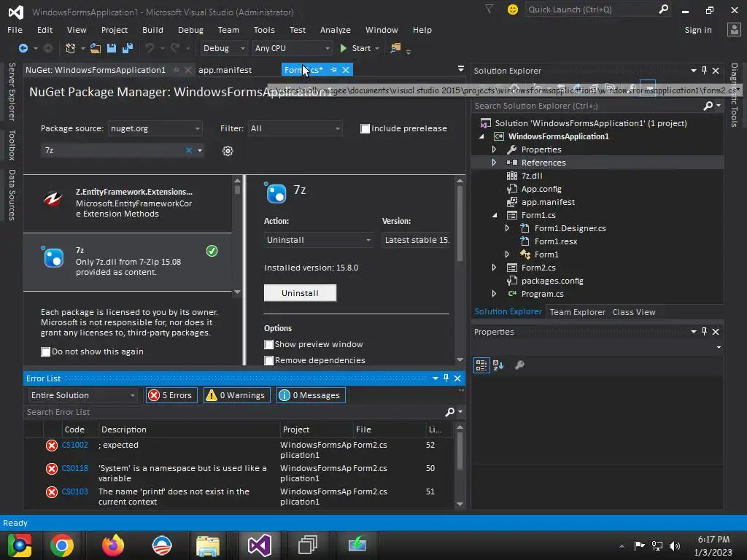Open Chrome from the taskbar
This screenshot has height=560, width=747.
point(62,545)
